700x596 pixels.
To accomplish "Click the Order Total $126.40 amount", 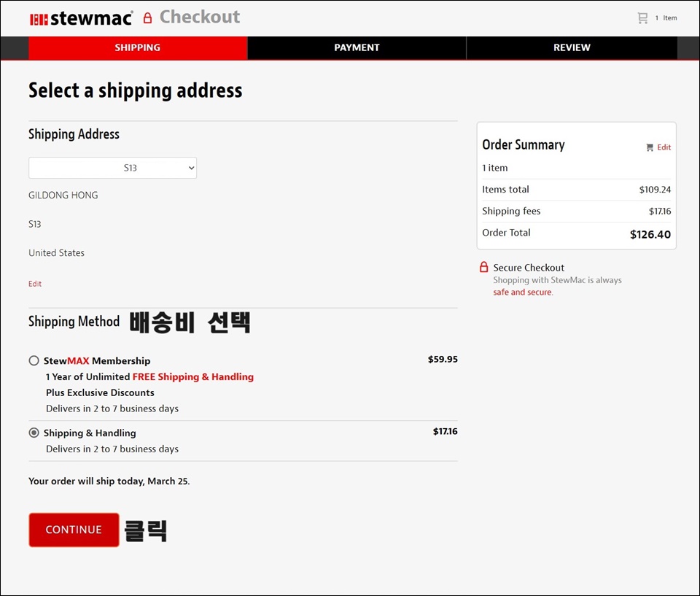I will (650, 235).
